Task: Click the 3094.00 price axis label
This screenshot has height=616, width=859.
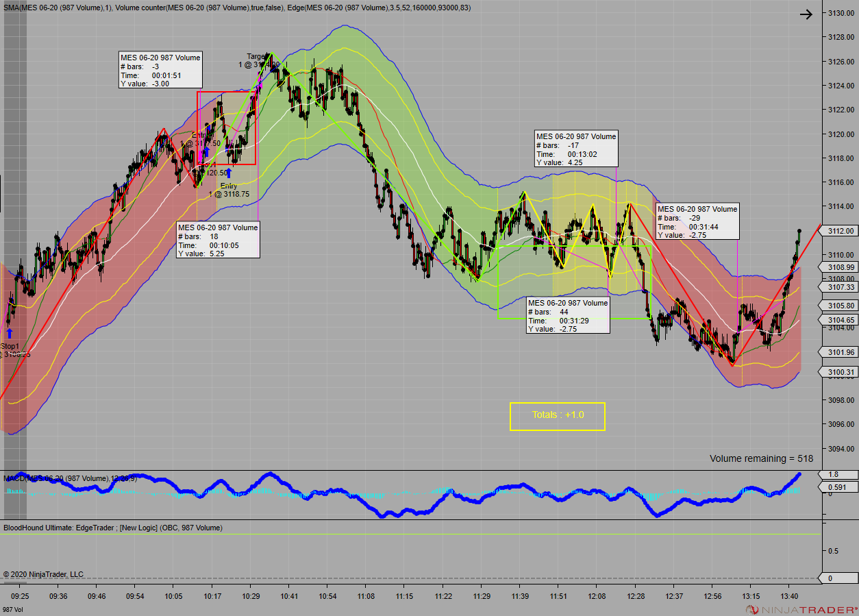Action: 840,449
